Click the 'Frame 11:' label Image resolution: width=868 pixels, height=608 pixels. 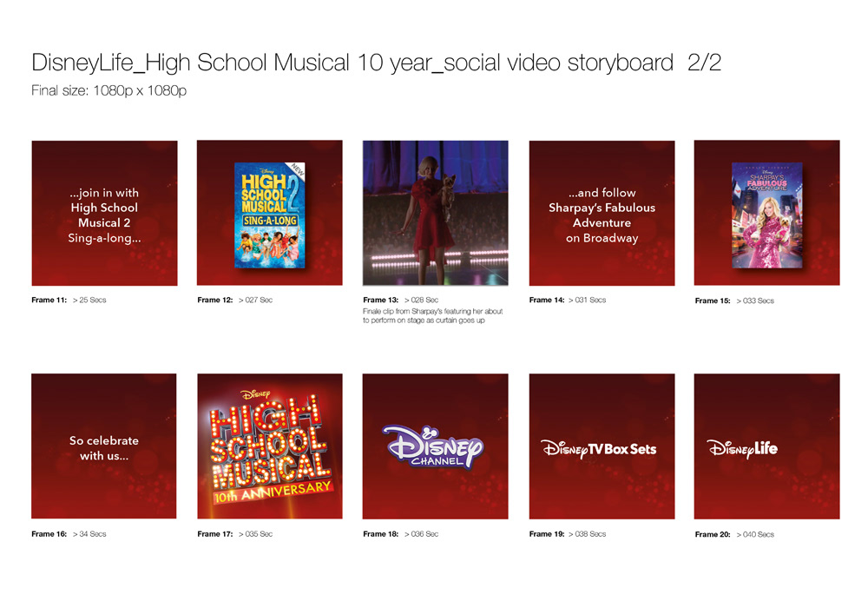point(49,301)
